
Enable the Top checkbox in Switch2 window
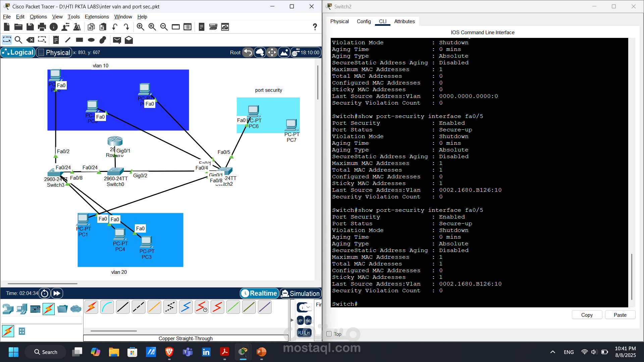click(329, 334)
